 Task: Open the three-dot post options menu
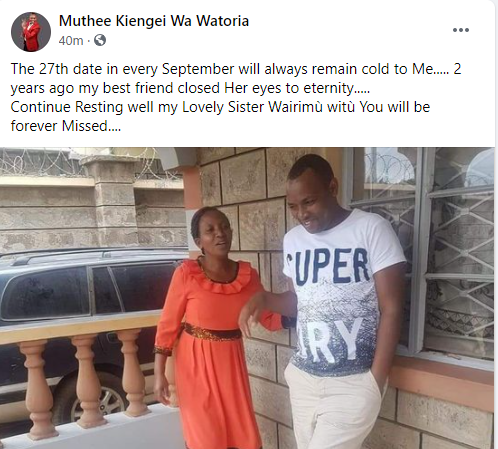pyautogui.click(x=461, y=30)
